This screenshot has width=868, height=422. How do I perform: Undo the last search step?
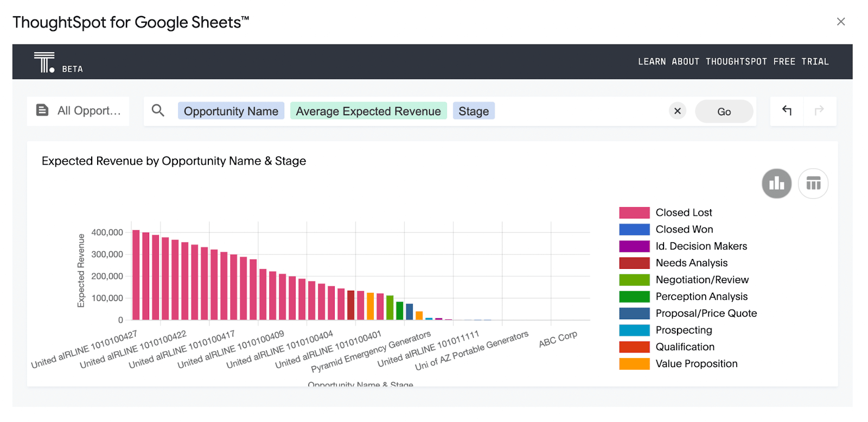[787, 111]
